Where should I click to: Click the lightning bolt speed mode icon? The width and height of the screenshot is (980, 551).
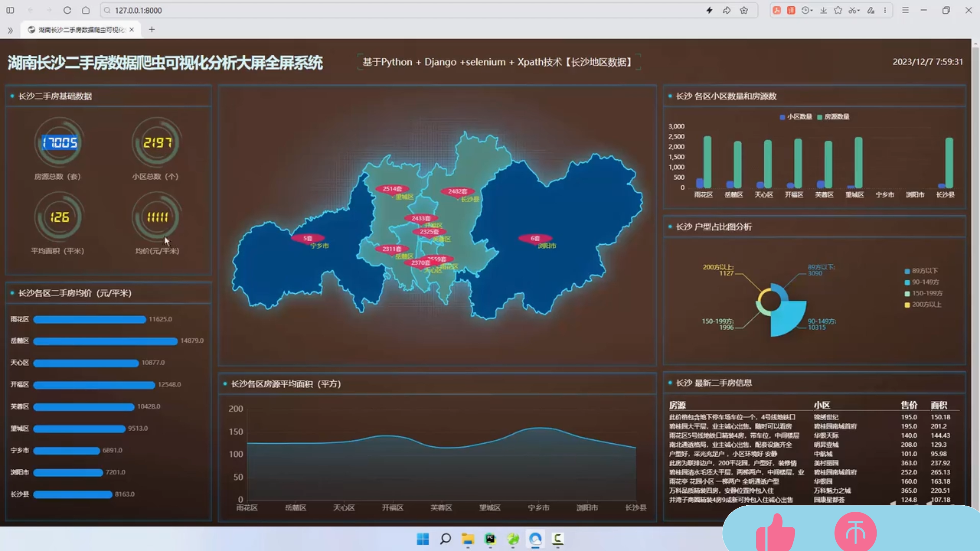click(709, 10)
